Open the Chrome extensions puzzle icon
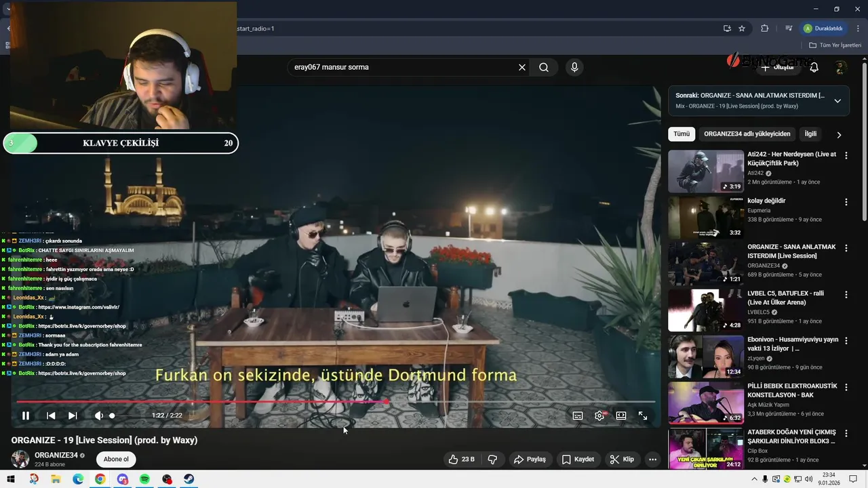Image resolution: width=868 pixels, height=488 pixels. pos(765,28)
